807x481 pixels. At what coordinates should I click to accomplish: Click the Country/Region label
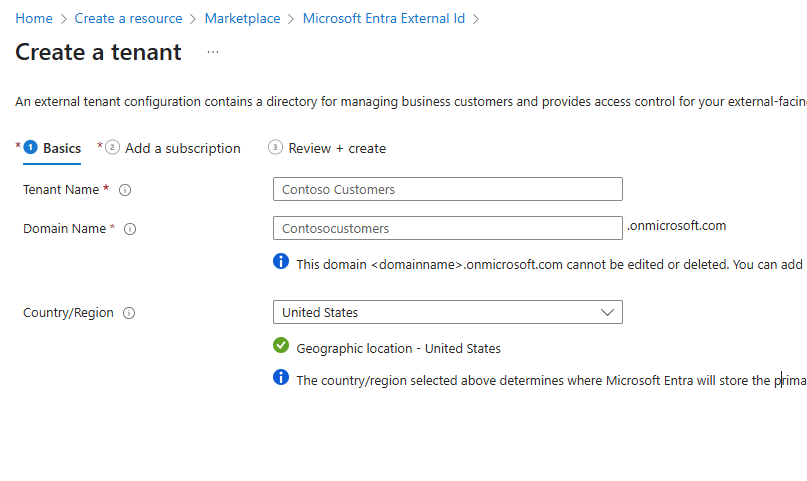(x=68, y=312)
